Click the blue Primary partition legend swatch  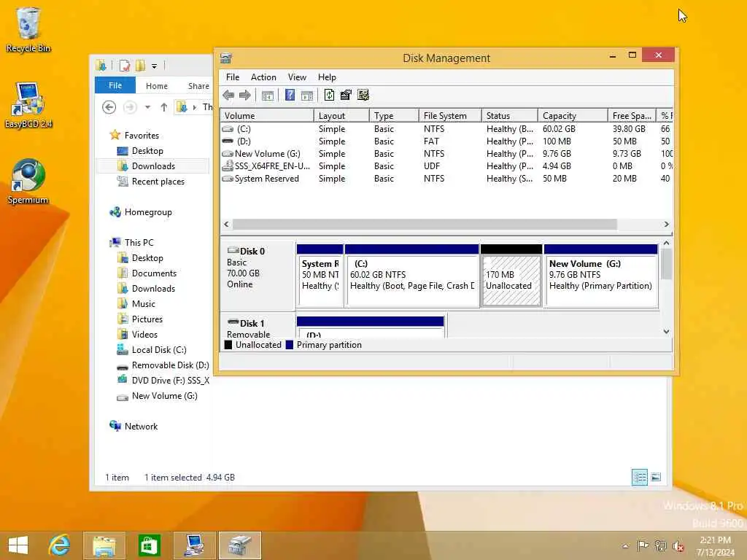pos(289,345)
